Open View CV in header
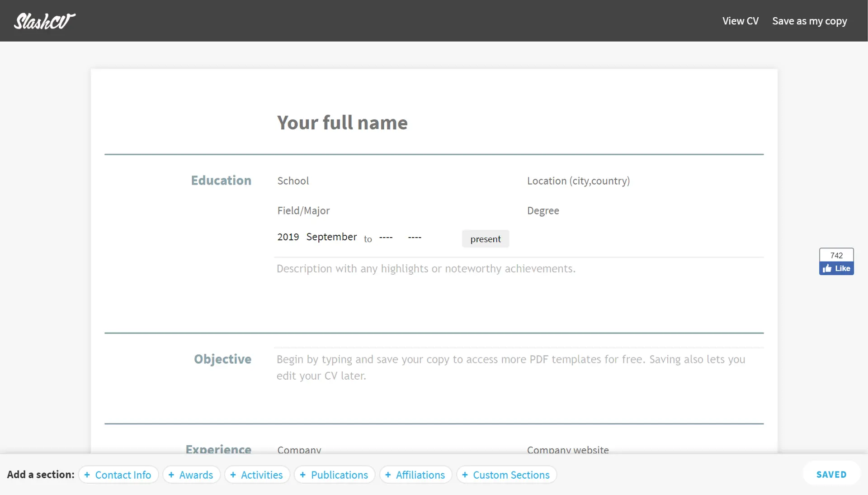Viewport: 868px width, 495px height. [x=740, y=21]
